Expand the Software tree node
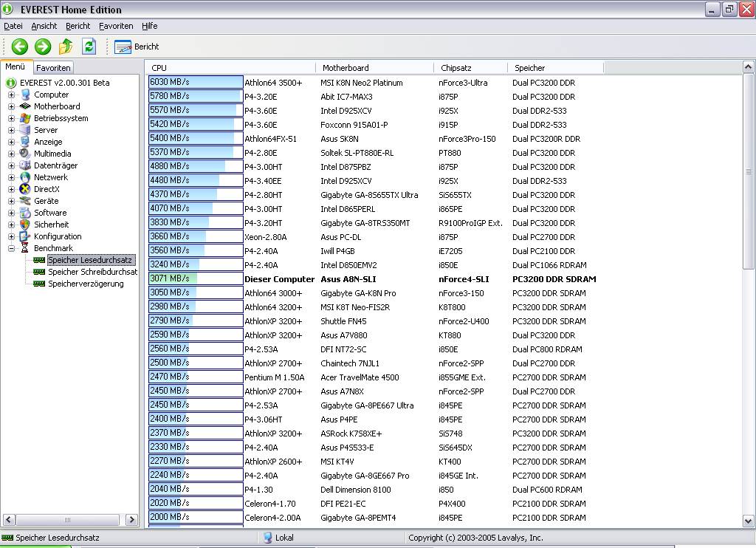Image resolution: width=756 pixels, height=548 pixels. [x=12, y=213]
